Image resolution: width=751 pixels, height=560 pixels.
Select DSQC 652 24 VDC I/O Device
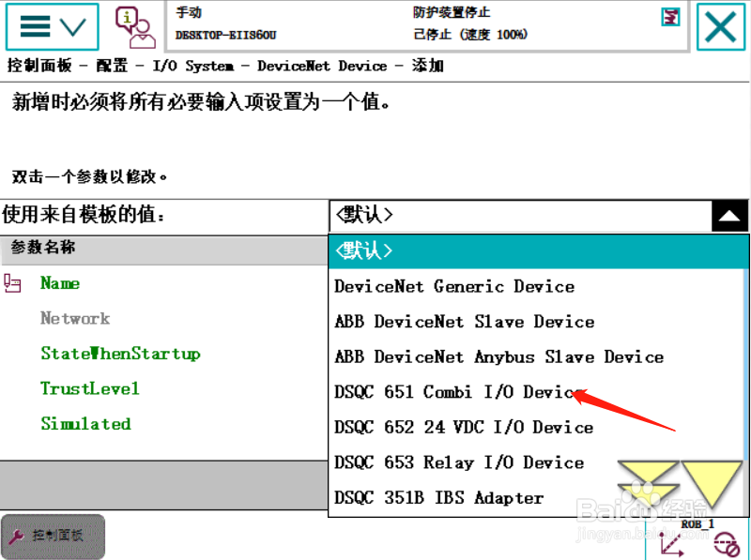[x=464, y=427]
